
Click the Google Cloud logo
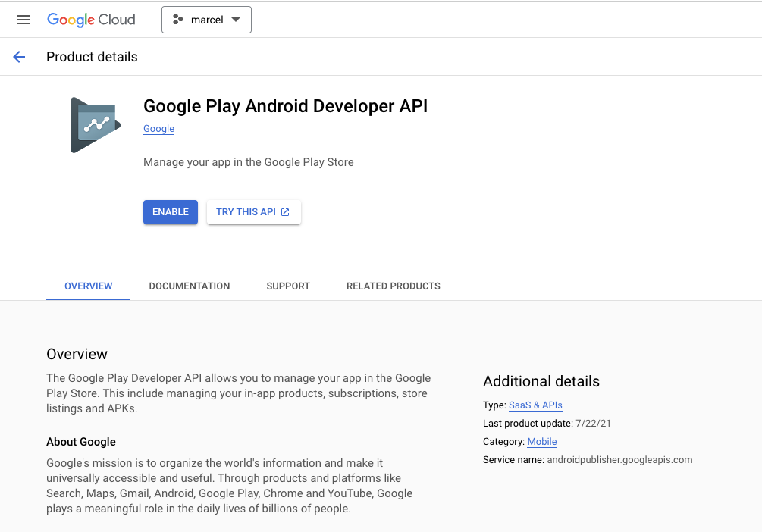click(x=91, y=20)
